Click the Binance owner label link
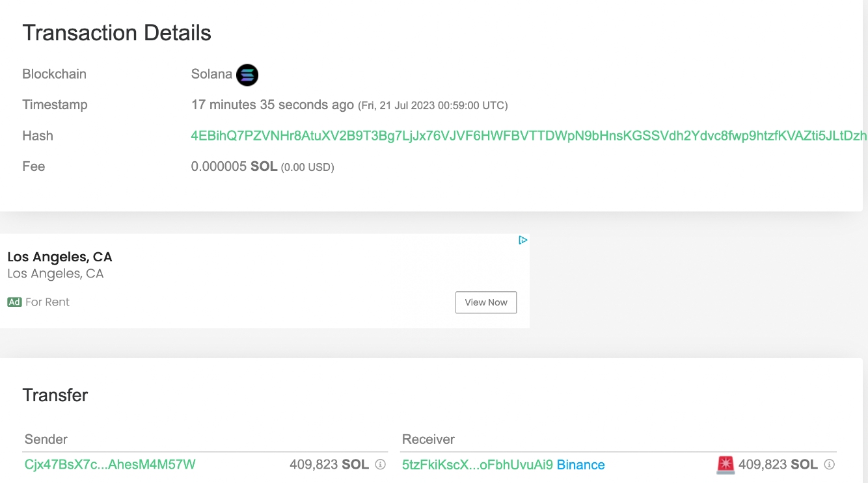 pos(581,465)
